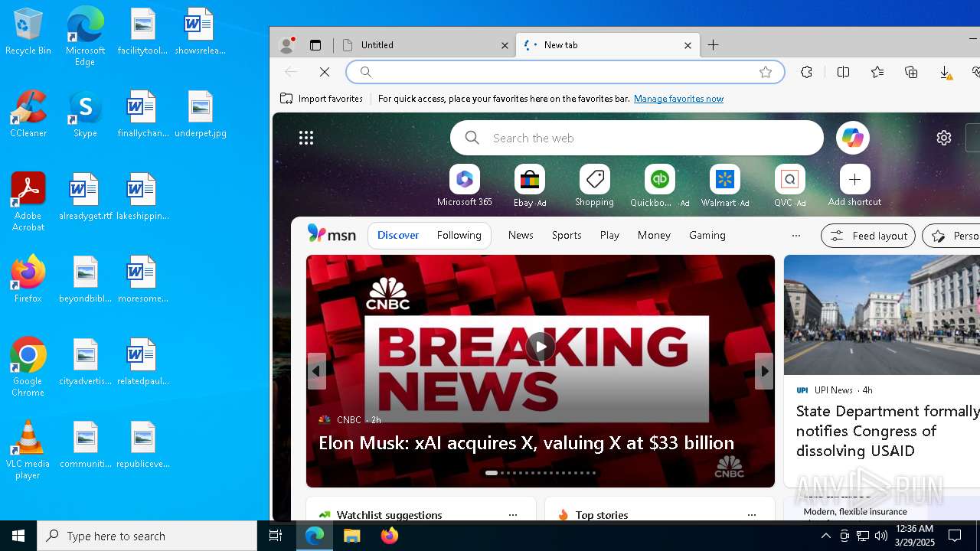Open the QVC ad shortcut
The width and height of the screenshot is (980, 551).
789,186
